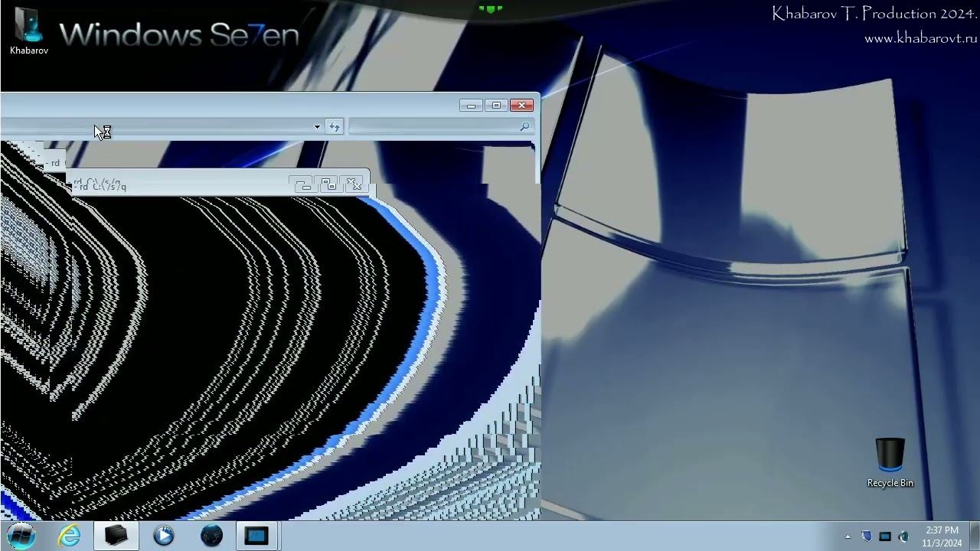Open the clock showing 2:37 PM
Screen dimensions: 980x551
click(x=942, y=536)
